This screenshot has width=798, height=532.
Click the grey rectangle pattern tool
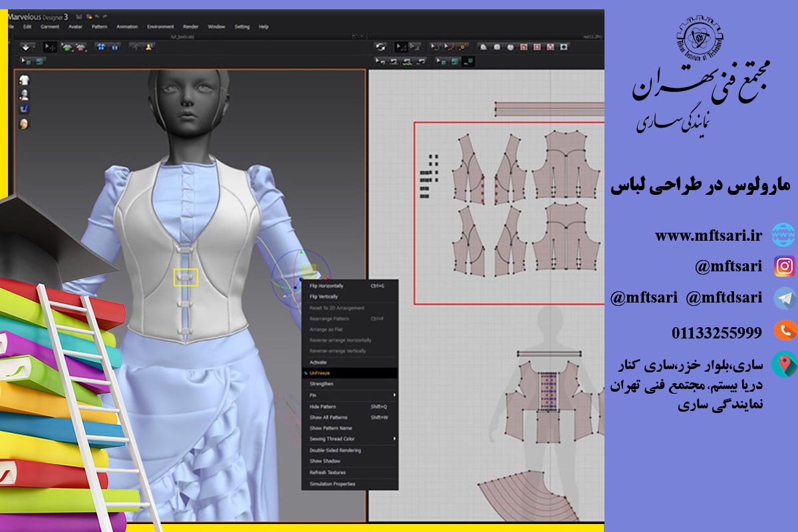(x=497, y=47)
